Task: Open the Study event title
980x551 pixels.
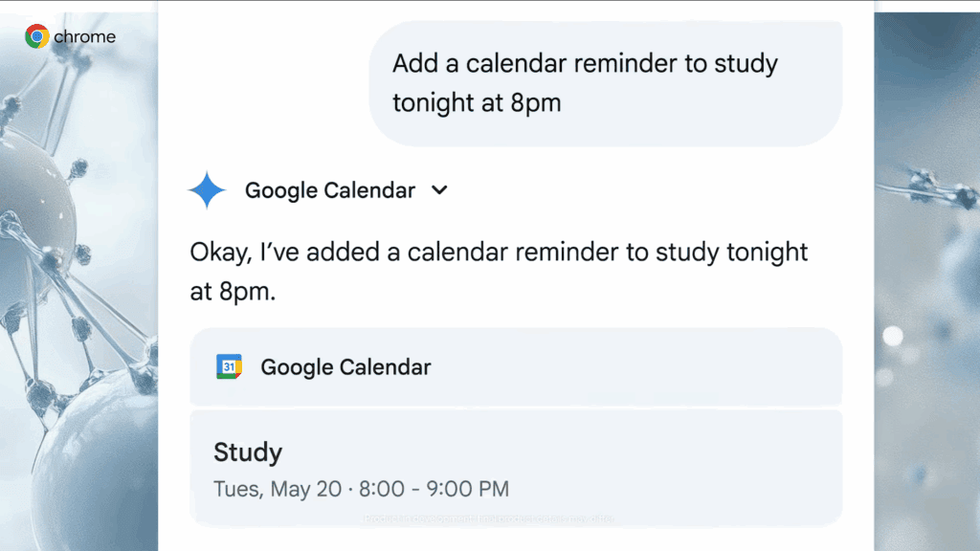Action: click(x=248, y=452)
